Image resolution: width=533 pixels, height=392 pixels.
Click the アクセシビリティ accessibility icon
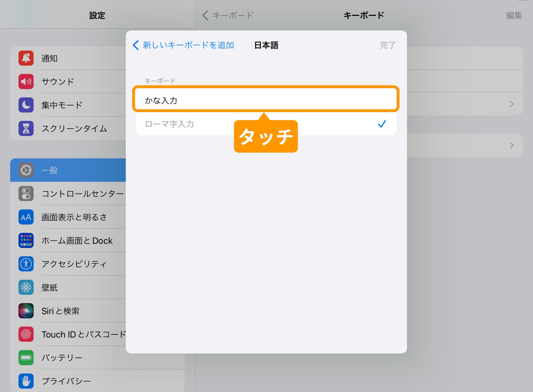tap(26, 264)
